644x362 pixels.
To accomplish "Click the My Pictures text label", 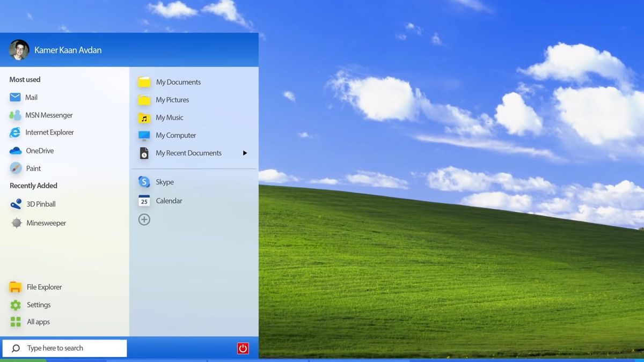I will (172, 100).
